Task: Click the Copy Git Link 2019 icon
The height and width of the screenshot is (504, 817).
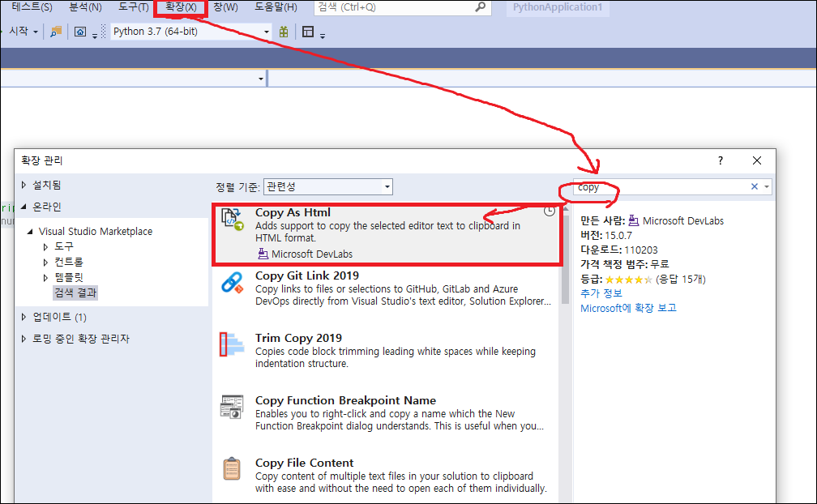Action: point(232,283)
